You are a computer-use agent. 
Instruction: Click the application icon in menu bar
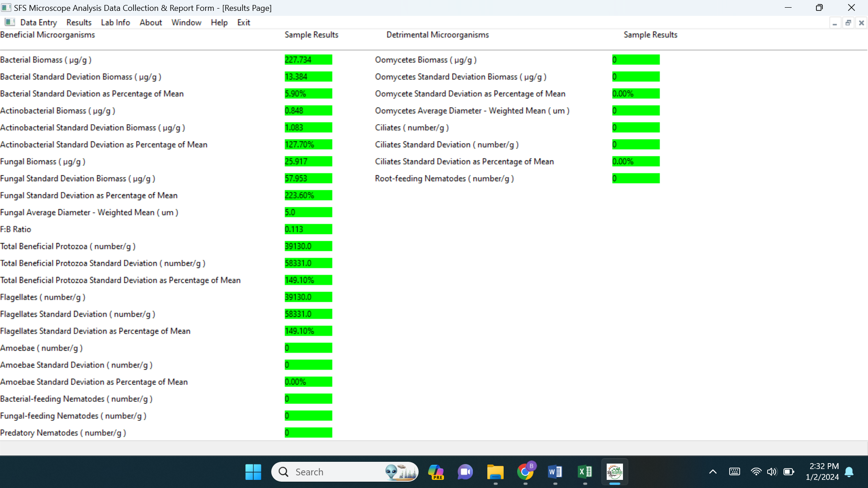(9, 22)
